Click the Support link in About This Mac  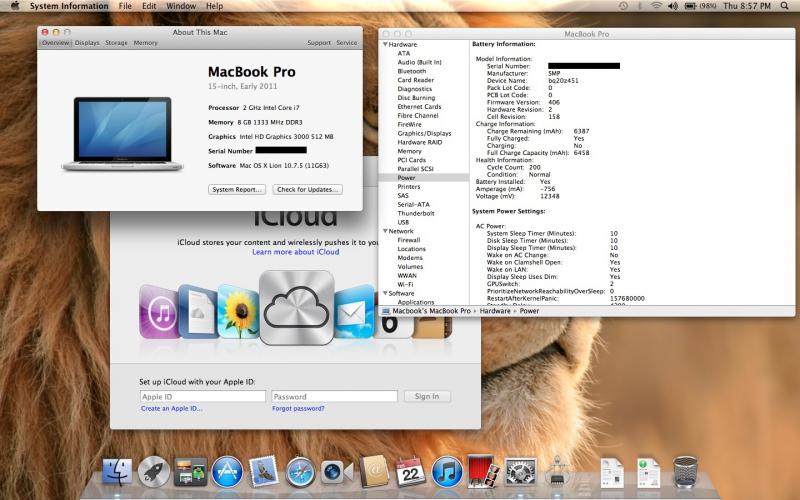tap(319, 43)
